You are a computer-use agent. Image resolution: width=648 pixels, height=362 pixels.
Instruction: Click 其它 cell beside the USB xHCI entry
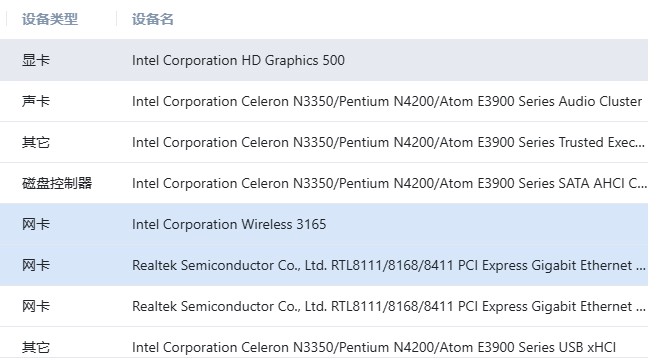(x=36, y=347)
